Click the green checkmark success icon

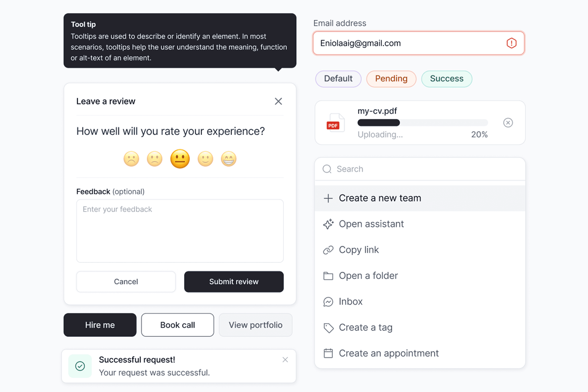click(x=80, y=366)
